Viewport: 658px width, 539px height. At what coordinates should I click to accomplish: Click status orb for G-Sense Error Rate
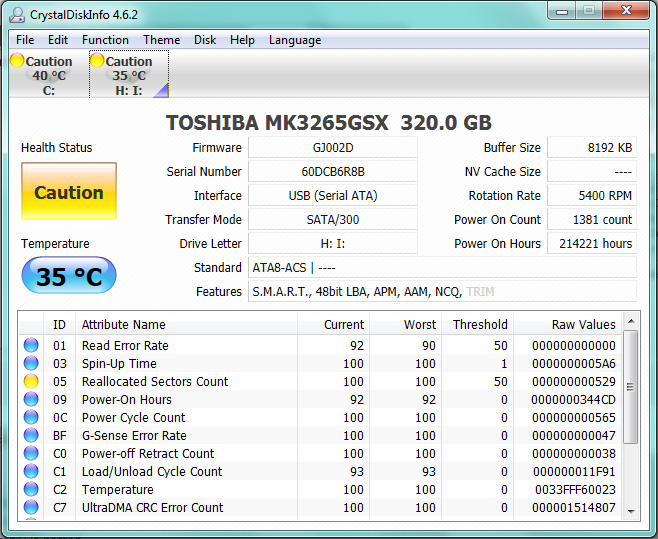coord(31,435)
